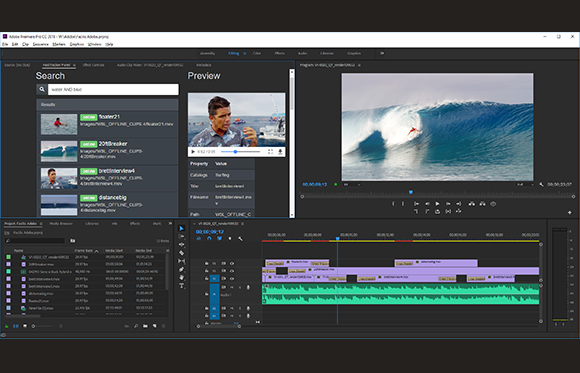580x373 pixels.
Task: Show workspace overflow chevron in top bar
Action: [x=382, y=53]
